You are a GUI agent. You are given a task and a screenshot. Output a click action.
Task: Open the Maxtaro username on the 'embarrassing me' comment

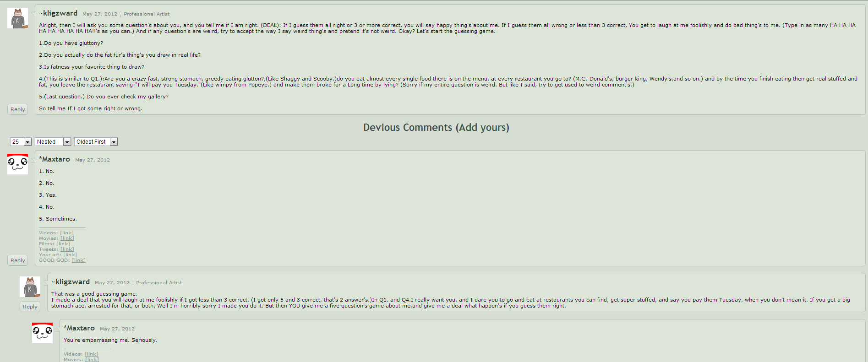(x=81, y=328)
